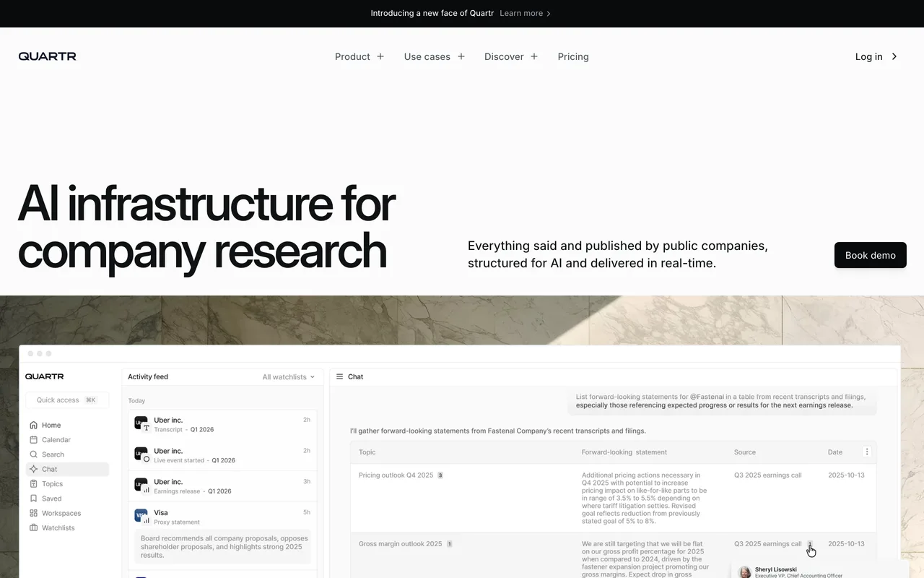Screen dimensions: 924x578
Task: Click the Watchlists icon in sidebar
Action: 34,527
